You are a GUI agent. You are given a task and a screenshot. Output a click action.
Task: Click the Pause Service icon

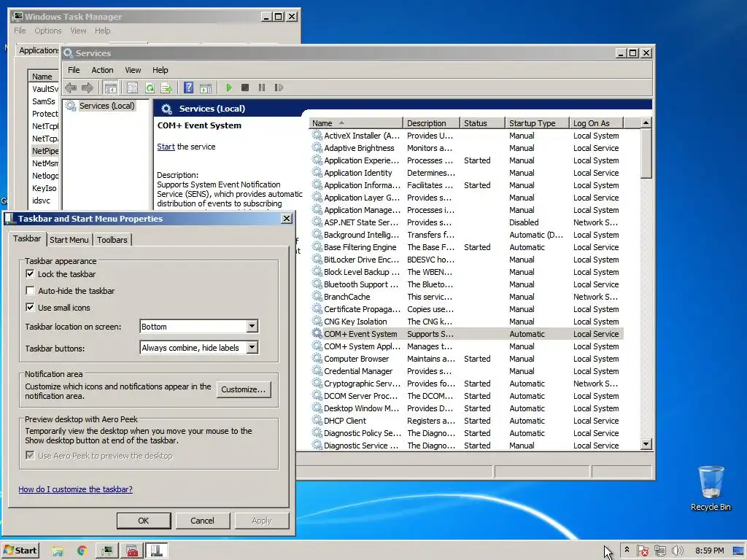[x=262, y=87]
